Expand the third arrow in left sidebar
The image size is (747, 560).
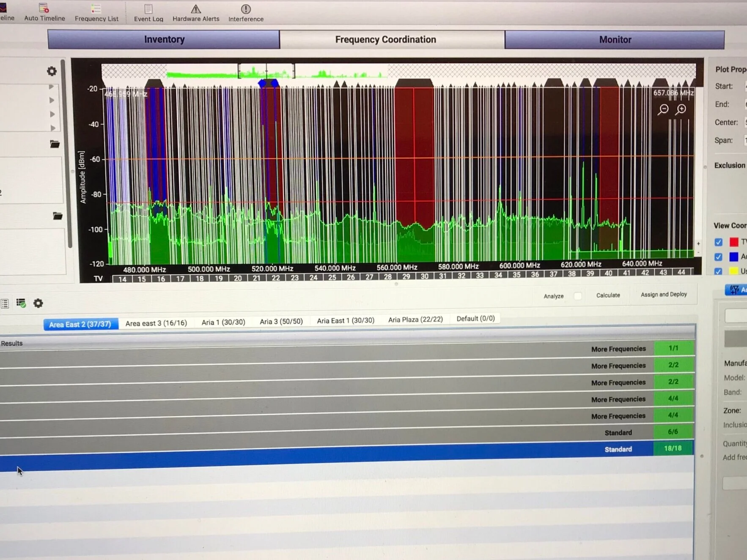52,114
